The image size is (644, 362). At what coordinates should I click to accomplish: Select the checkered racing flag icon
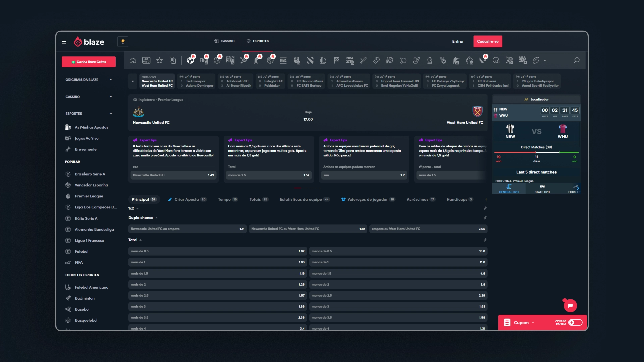[x=336, y=60]
